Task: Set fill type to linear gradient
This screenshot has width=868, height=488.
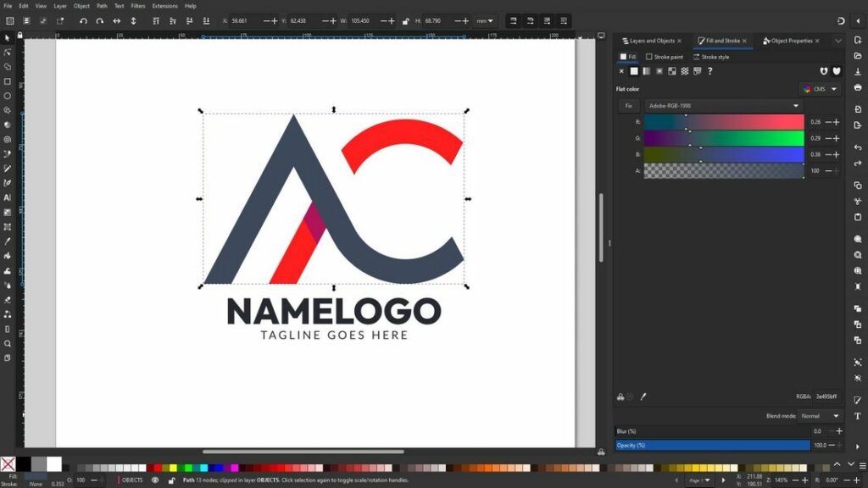Action: pyautogui.click(x=646, y=70)
